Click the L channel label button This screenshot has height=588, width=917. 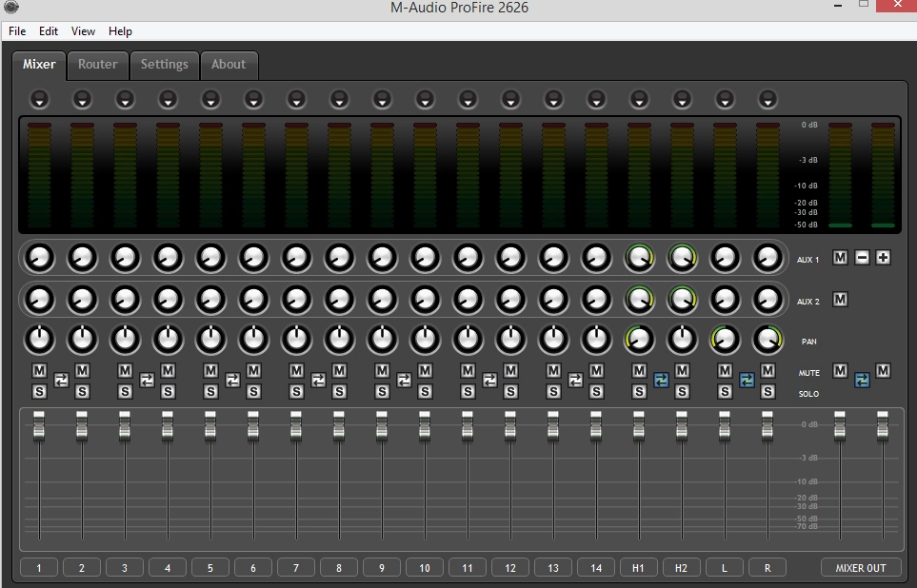pos(724,567)
